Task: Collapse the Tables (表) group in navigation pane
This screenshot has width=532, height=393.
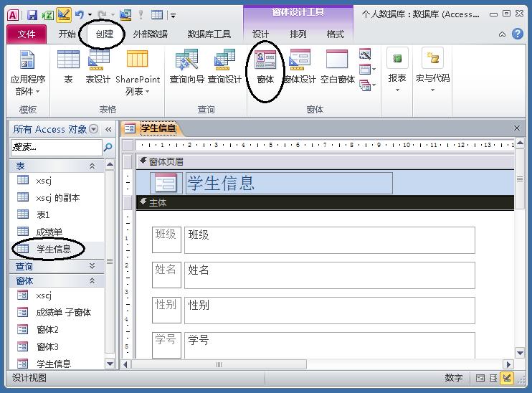Action: point(92,166)
